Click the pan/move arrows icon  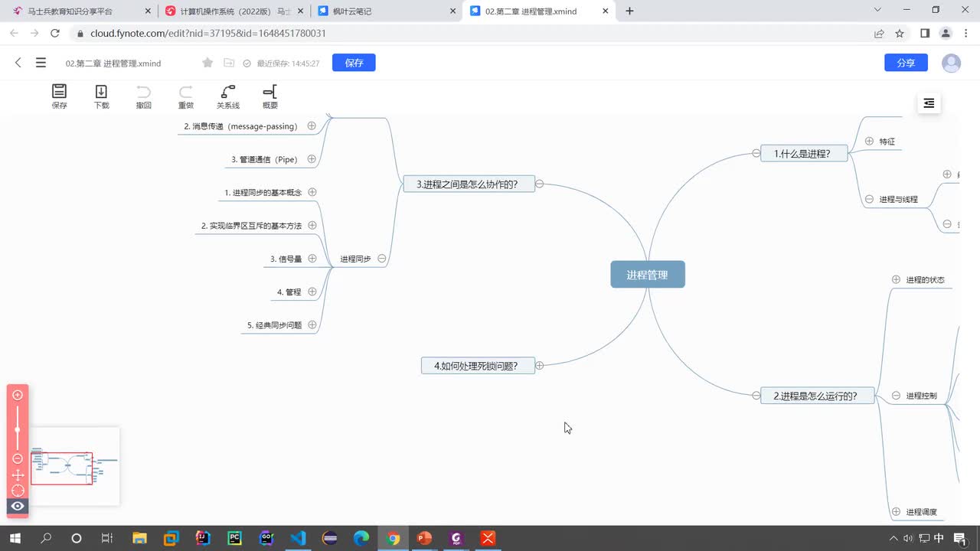tap(18, 475)
